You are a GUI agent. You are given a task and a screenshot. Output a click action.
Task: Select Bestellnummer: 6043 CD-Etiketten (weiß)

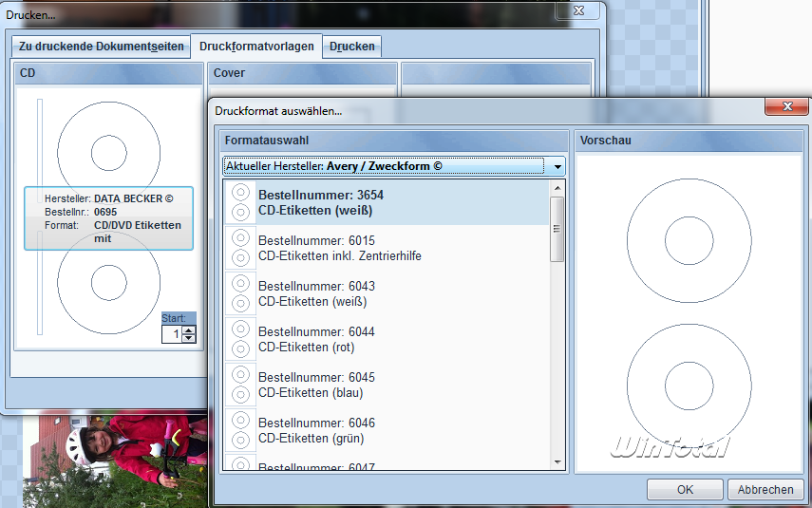[x=387, y=293]
